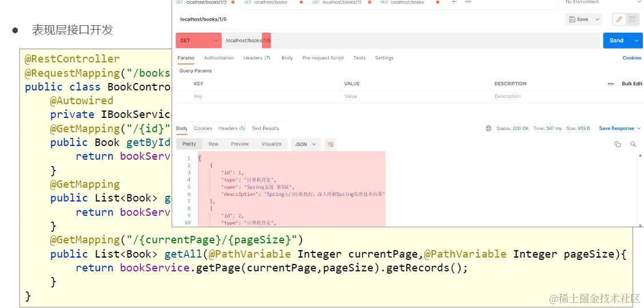The width and height of the screenshot is (644, 308).
Task: Open the JSON format dropdown
Action: coord(305,144)
